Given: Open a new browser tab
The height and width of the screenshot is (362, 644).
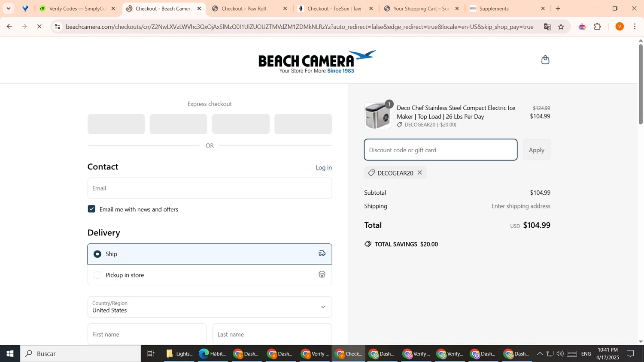Looking at the screenshot, I should click(x=558, y=9).
